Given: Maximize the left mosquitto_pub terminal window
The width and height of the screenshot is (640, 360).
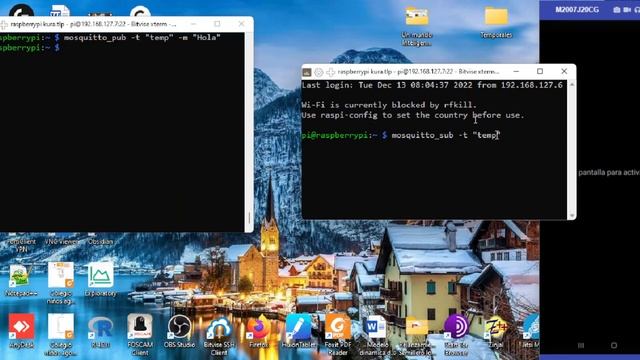Looking at the screenshot, I should coord(217,24).
